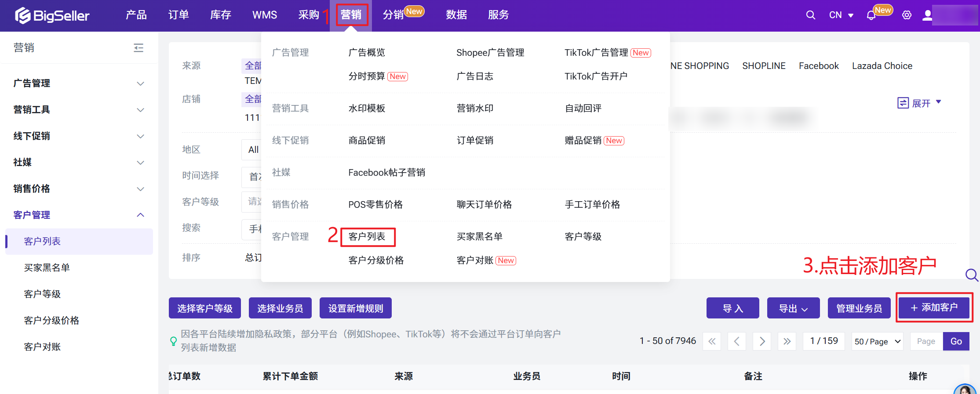The width and height of the screenshot is (980, 394).
Task: Click the Page number input field
Action: click(926, 341)
